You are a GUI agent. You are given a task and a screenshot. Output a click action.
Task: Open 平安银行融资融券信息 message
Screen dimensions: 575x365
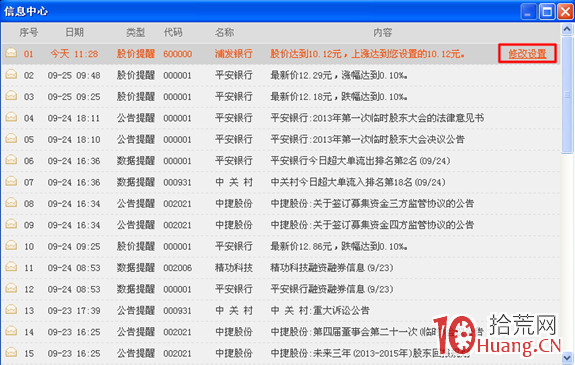[332, 289]
